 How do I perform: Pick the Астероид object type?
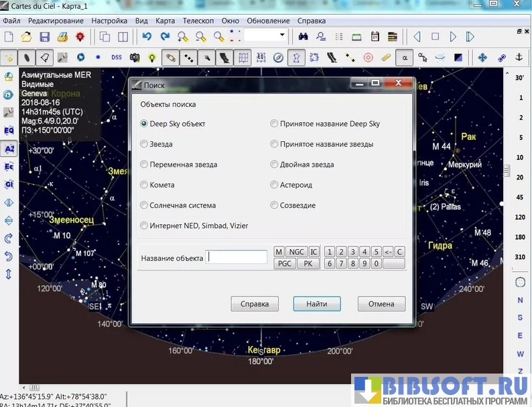click(275, 185)
